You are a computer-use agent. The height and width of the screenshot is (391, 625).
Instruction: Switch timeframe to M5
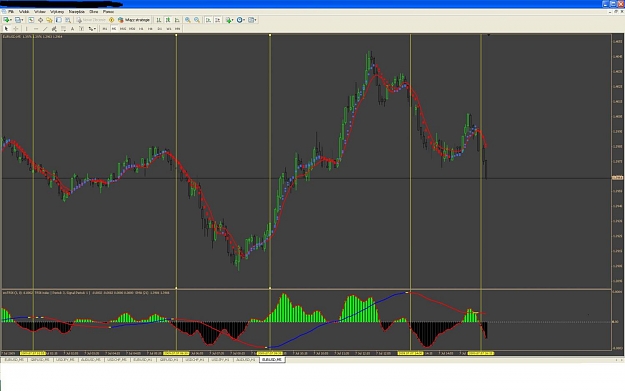tap(114, 29)
